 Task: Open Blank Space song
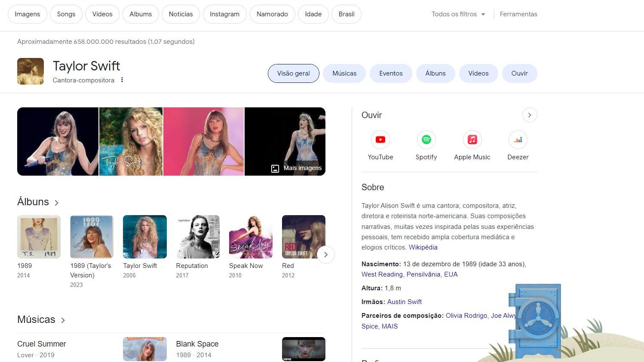point(197,344)
